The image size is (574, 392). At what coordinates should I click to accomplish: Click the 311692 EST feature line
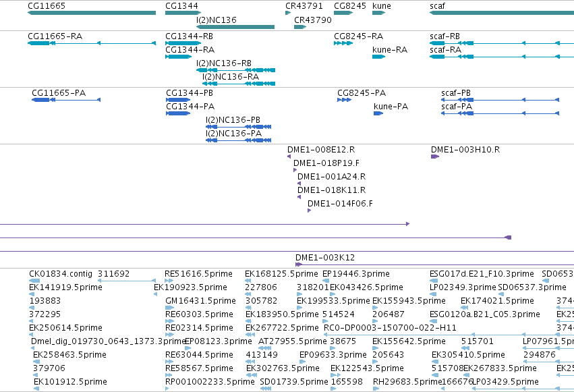(x=127, y=281)
